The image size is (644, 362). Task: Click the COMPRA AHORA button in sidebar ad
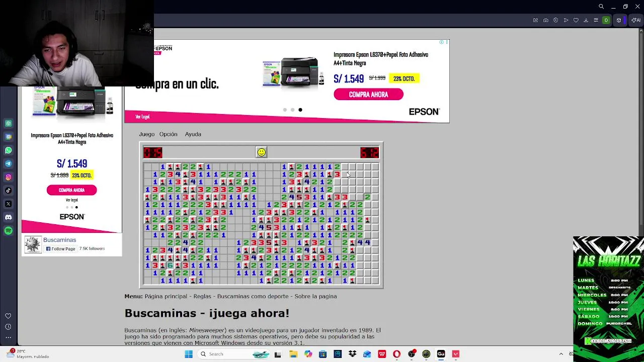pos(71,190)
